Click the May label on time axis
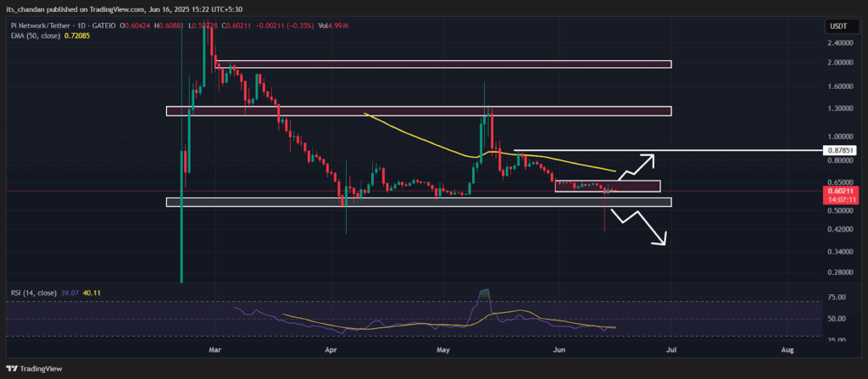Image resolution: width=868 pixels, height=379 pixels. click(442, 350)
